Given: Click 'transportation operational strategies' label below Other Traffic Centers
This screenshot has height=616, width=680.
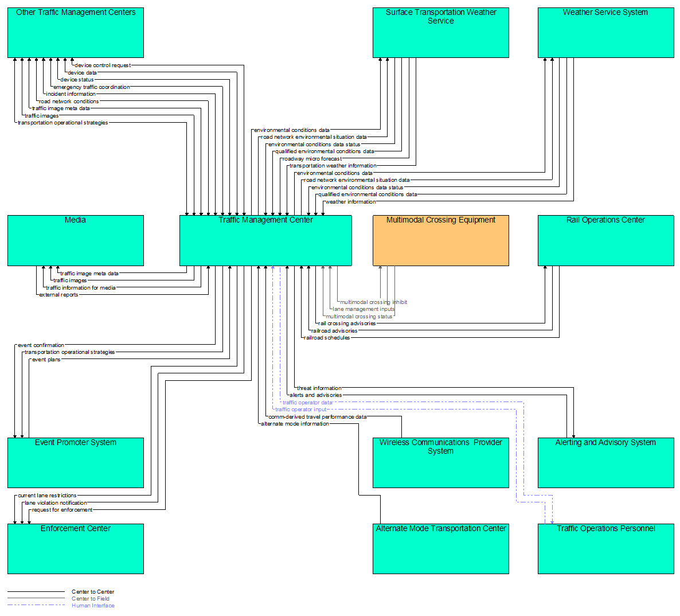Looking at the screenshot, I should point(63,123).
